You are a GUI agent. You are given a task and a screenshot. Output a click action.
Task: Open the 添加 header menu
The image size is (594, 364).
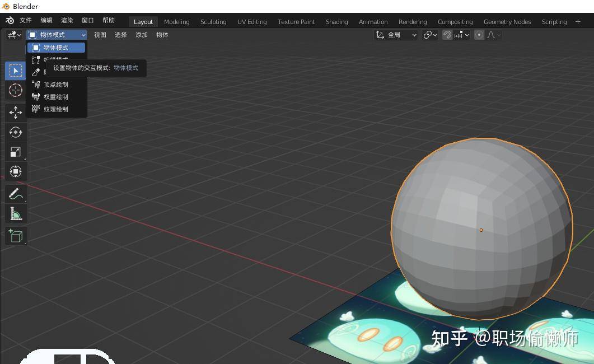tap(141, 35)
